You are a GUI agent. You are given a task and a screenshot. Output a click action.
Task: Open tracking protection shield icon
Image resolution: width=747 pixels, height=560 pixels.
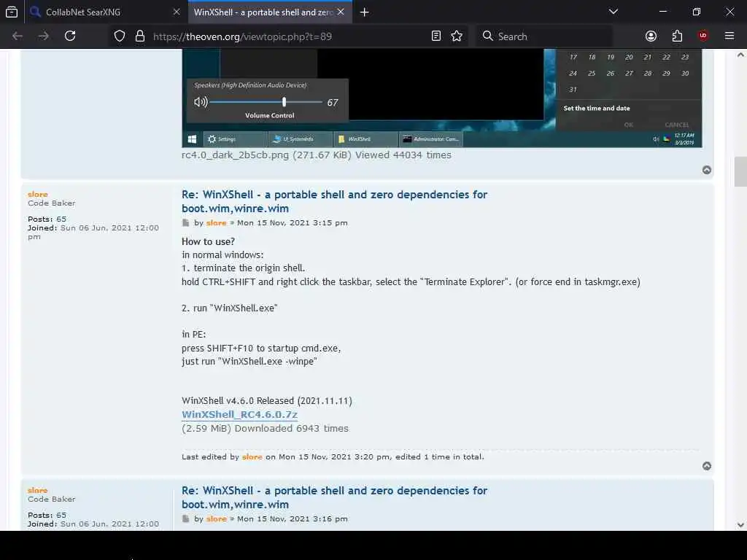click(120, 36)
